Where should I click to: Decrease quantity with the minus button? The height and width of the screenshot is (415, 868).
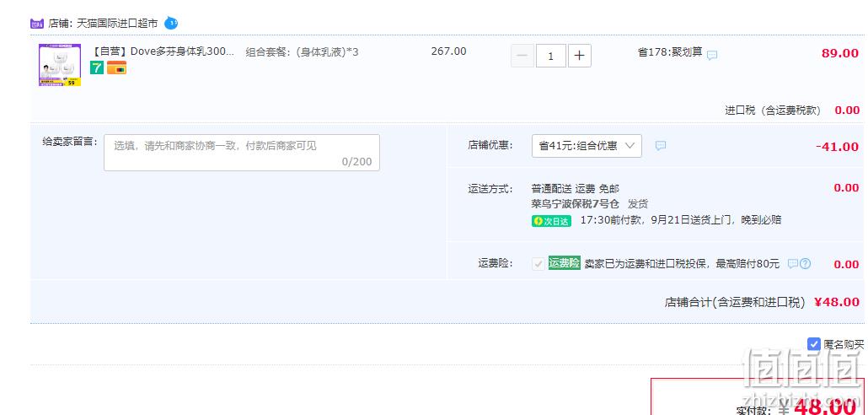point(522,56)
